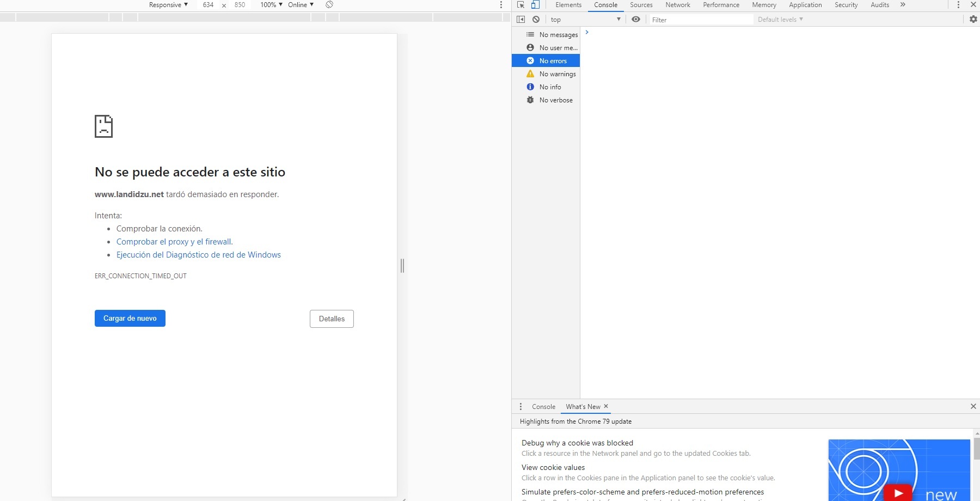Clear the console with the clear icon

[x=536, y=20]
